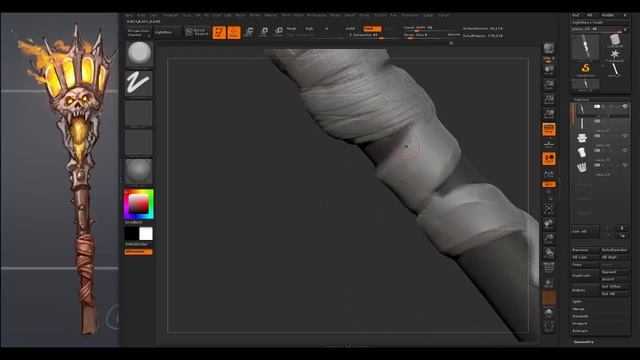Image resolution: width=640 pixels, height=360 pixels.
Task: Click the Append subtool button
Action: 614,272
